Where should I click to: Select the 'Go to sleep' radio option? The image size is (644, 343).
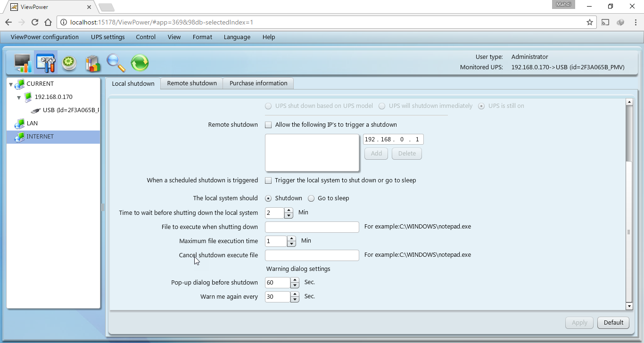point(311,198)
